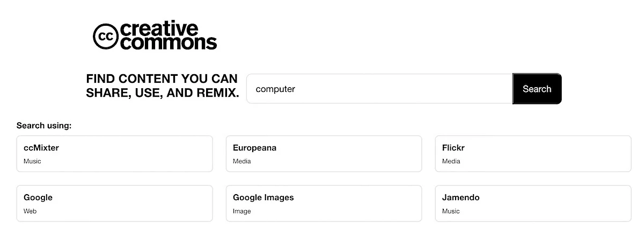Focus the search text field
644x228 pixels.
tap(379, 89)
